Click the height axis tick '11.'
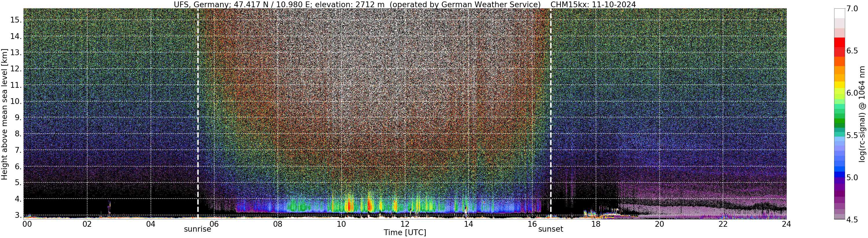Viewport: 868px width, 238px height. pyautogui.click(x=16, y=85)
